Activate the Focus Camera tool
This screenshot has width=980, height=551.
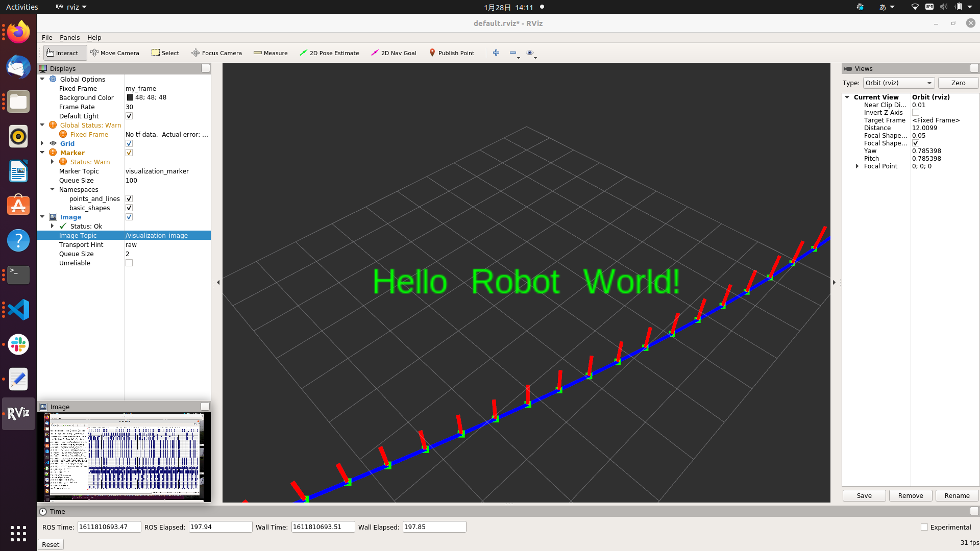tap(217, 53)
